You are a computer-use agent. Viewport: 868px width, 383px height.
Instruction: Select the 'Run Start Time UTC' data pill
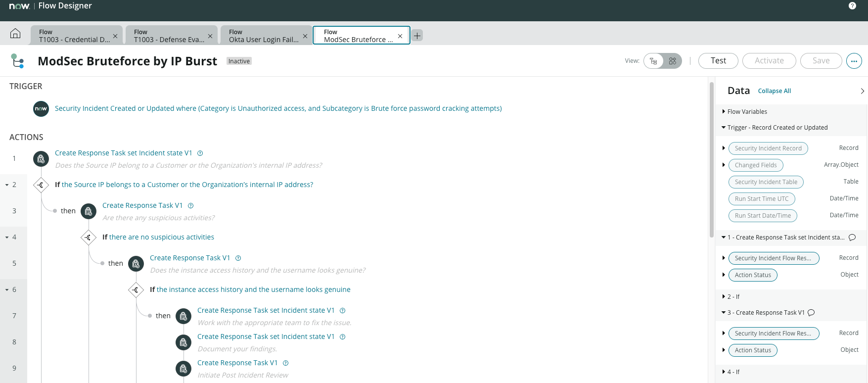(762, 199)
